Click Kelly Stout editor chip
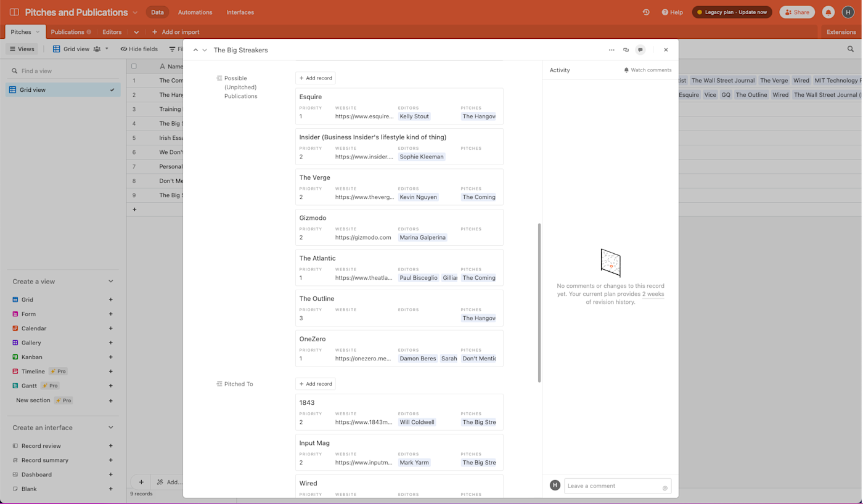The image size is (863, 504). [x=414, y=116]
